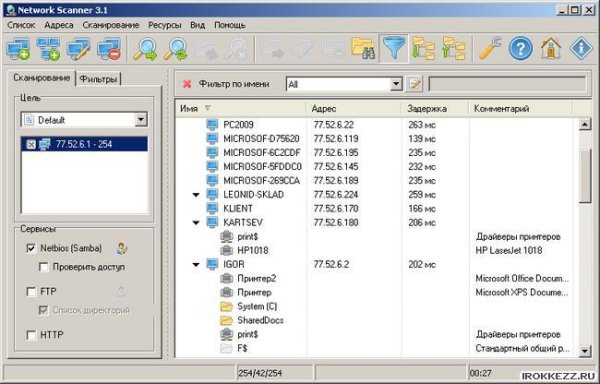This screenshot has width=600, height=384.
Task: Click the Адрес column header
Action: click(x=354, y=109)
